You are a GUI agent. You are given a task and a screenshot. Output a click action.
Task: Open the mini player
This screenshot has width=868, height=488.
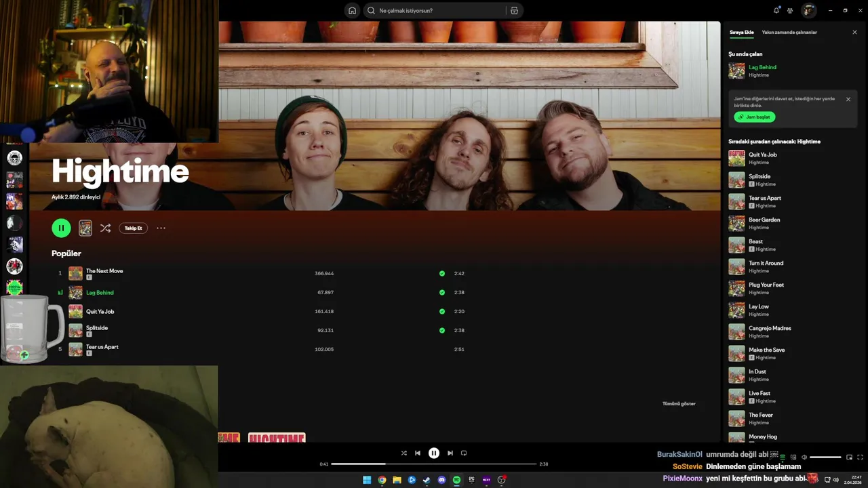point(849,457)
